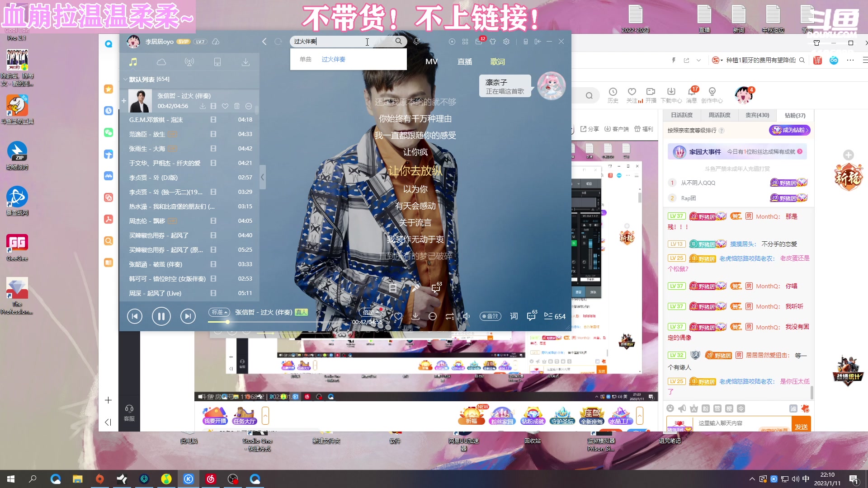
Task: Select the 过火伴奏 search suggestion
Action: 334,59
